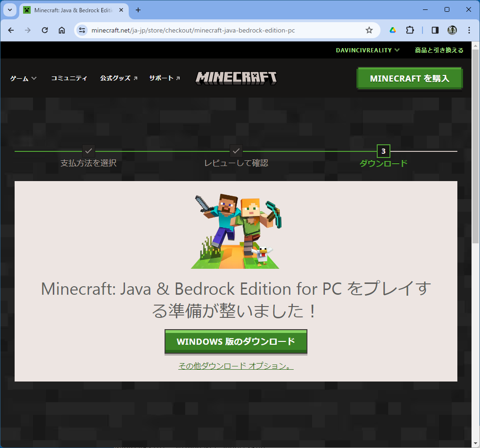Go to browser home page icon
This screenshot has width=480, height=448.
pos(62,30)
